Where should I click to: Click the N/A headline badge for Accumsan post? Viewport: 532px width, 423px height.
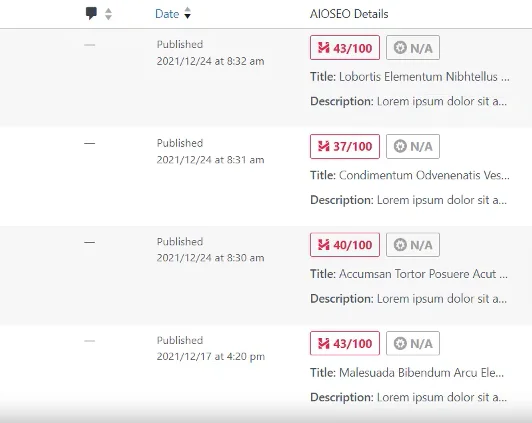413,245
